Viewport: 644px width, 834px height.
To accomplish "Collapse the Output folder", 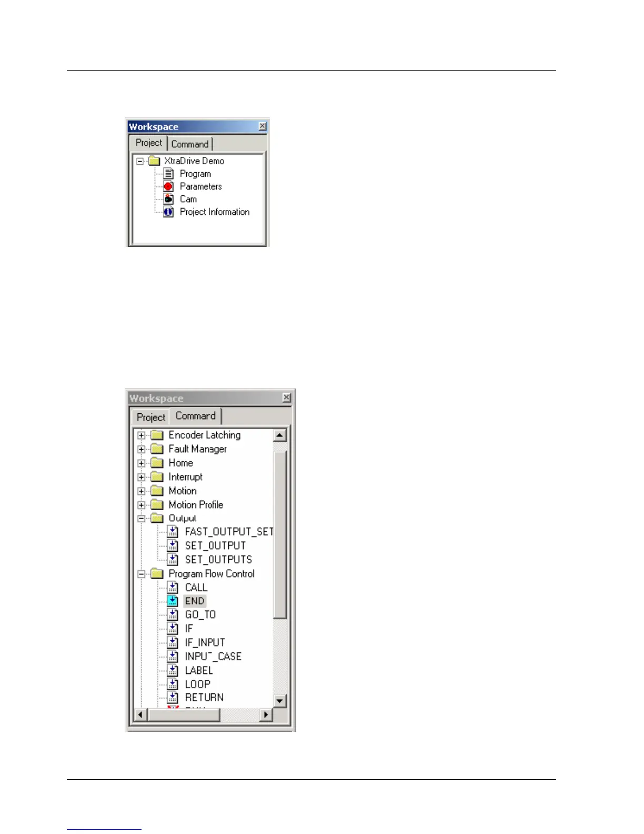I will 141,519.
